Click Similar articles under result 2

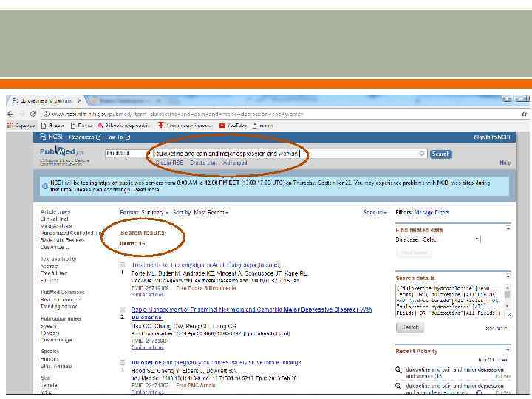coord(147,347)
